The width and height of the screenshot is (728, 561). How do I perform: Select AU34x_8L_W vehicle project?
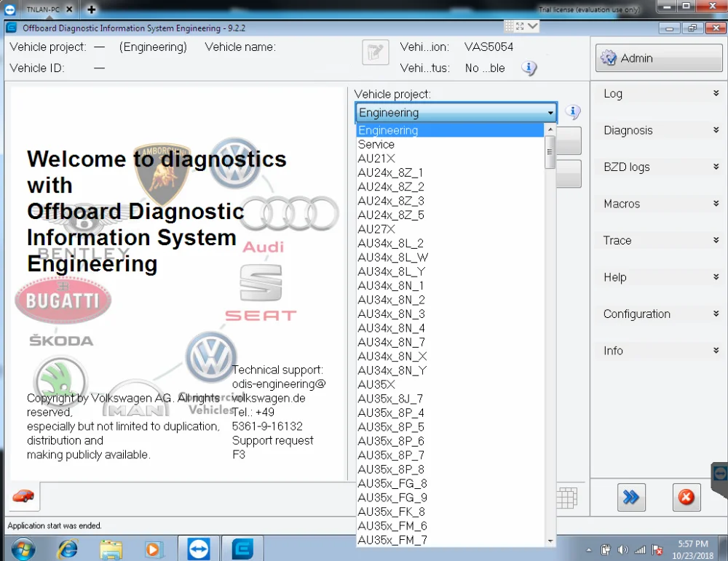(x=450, y=258)
